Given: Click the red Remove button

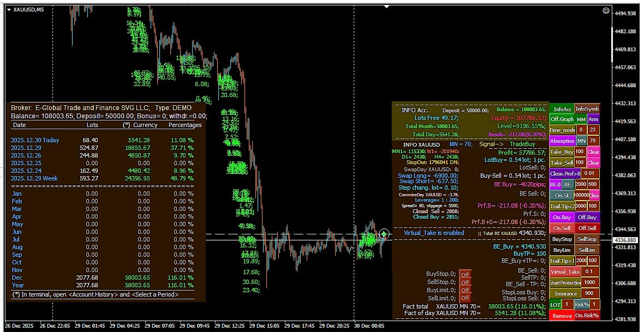Looking at the screenshot, I should pyautogui.click(x=562, y=316).
